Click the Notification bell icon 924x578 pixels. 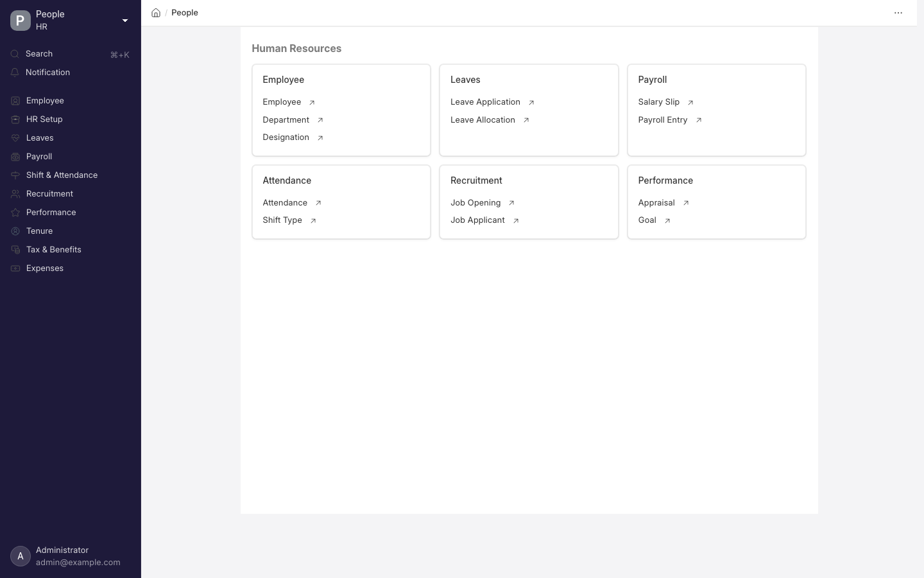[x=15, y=73]
